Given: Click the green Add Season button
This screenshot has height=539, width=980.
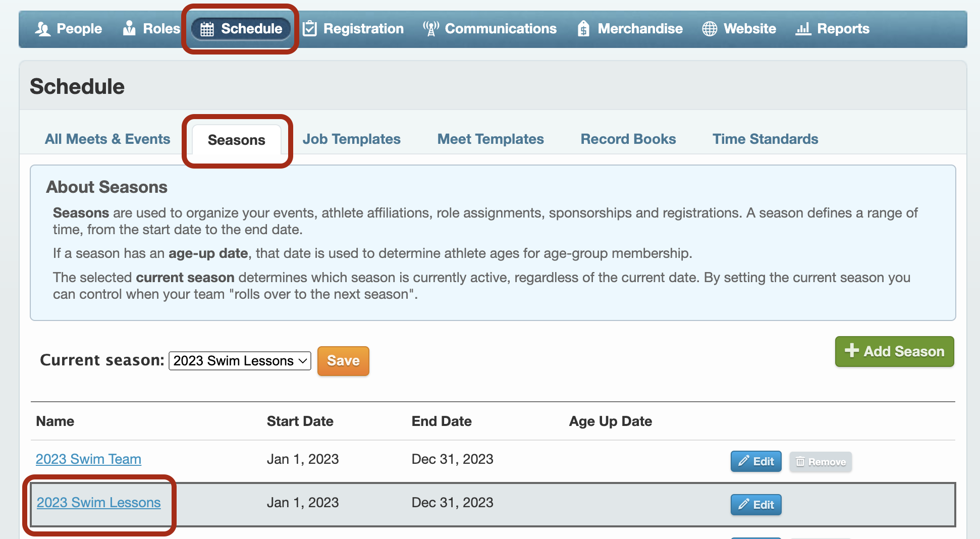Looking at the screenshot, I should [x=894, y=352].
